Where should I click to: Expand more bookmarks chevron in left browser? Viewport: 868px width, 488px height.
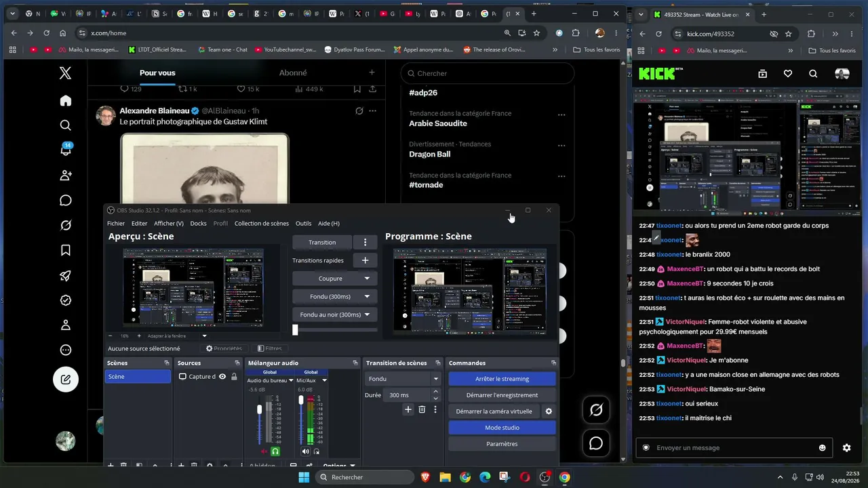click(555, 49)
